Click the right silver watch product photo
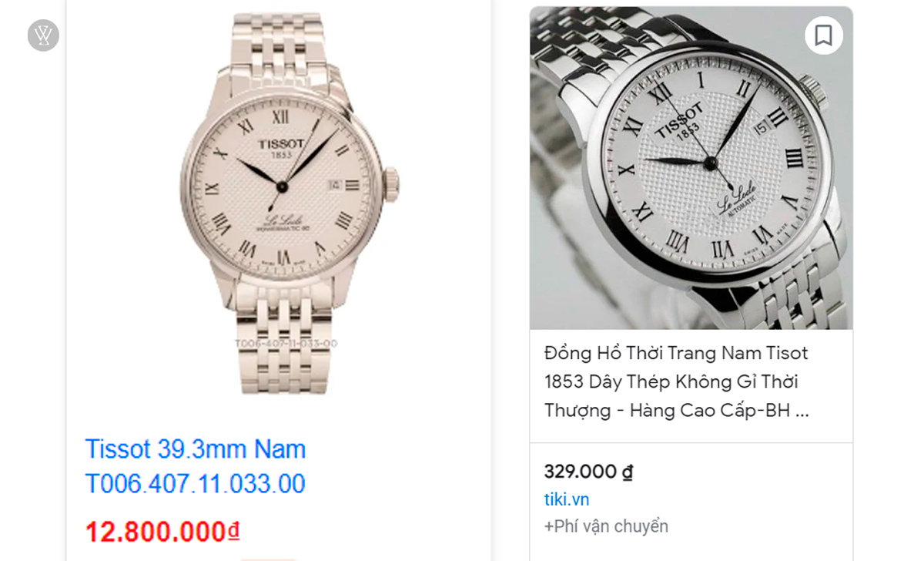This screenshot has width=924, height=561. pyautogui.click(x=691, y=168)
